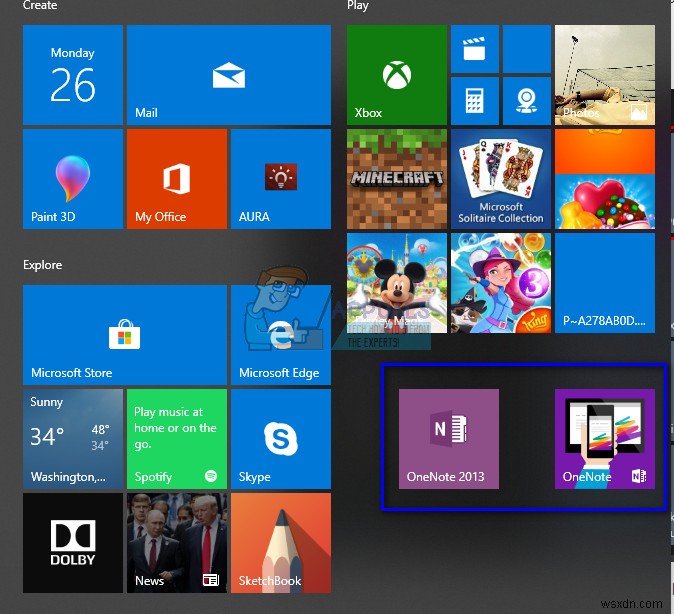Open the P~A278AB0D... tile
This screenshot has height=614, width=674.
(x=605, y=283)
